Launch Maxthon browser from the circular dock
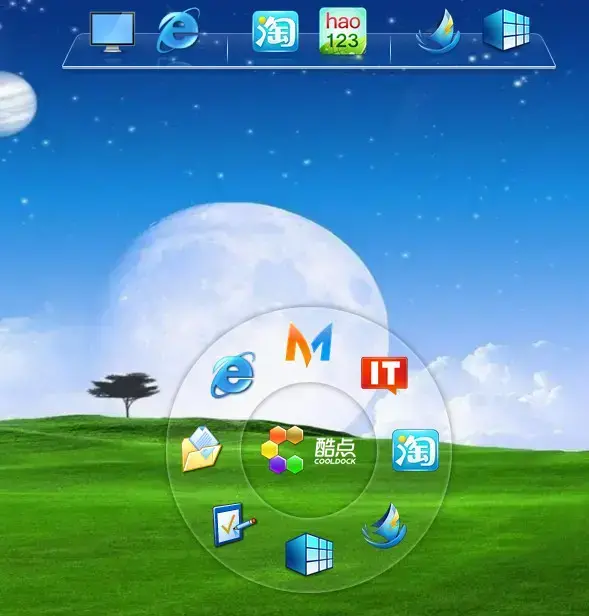The image size is (589, 616). pos(309,344)
